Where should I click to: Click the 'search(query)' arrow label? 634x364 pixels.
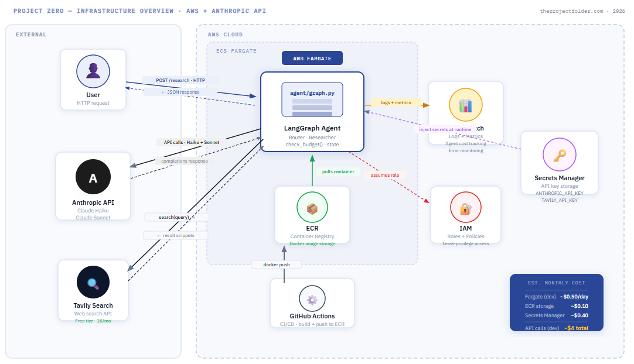click(176, 217)
